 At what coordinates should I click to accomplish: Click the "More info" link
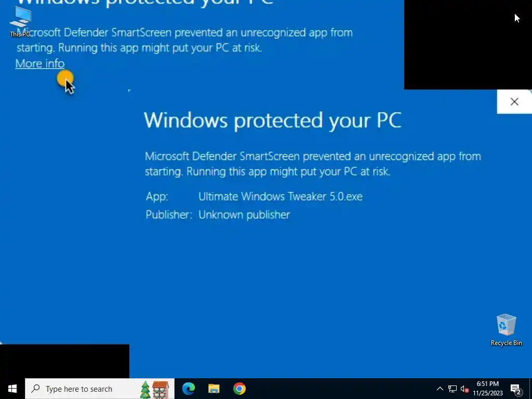39,63
